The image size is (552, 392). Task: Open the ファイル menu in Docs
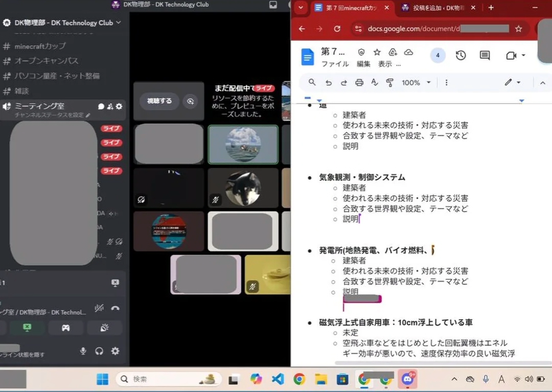tap(335, 64)
